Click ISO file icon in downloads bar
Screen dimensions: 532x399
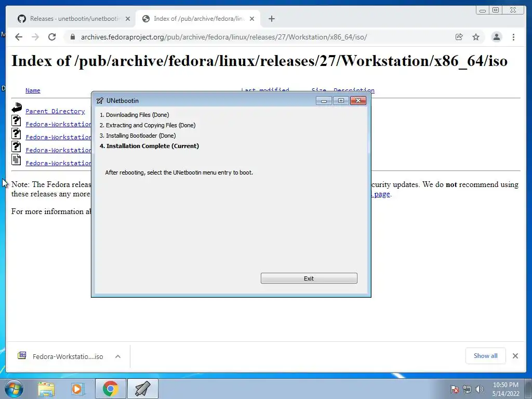point(22,355)
